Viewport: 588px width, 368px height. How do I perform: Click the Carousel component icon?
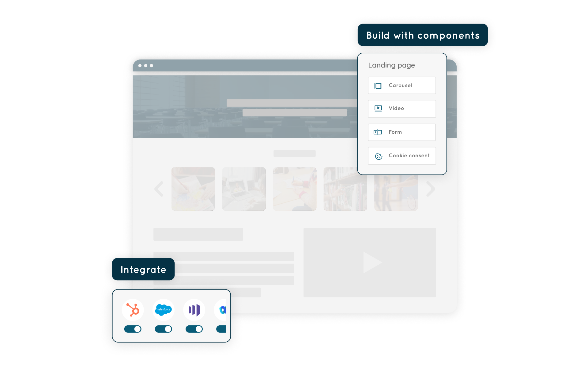378,85
